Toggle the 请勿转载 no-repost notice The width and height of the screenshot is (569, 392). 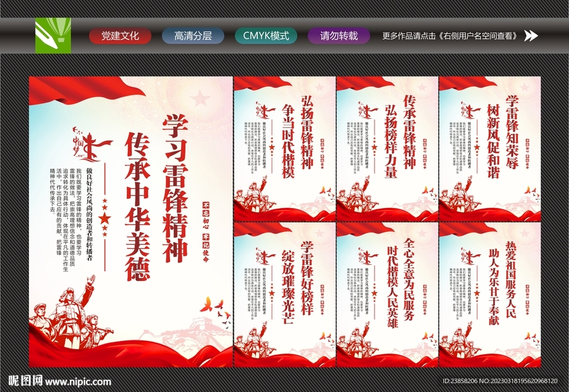coord(338,34)
